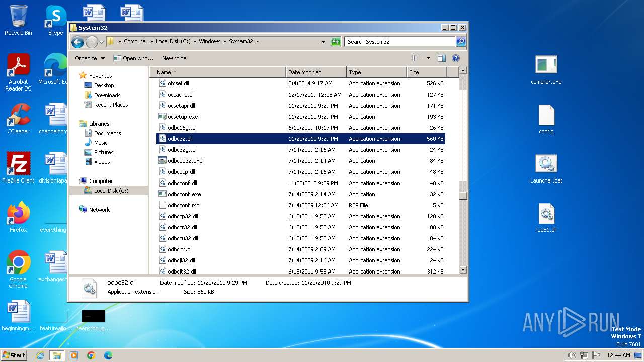The image size is (644, 362).
Task: Select the odbcconf.exe file icon
Action: [x=163, y=194]
